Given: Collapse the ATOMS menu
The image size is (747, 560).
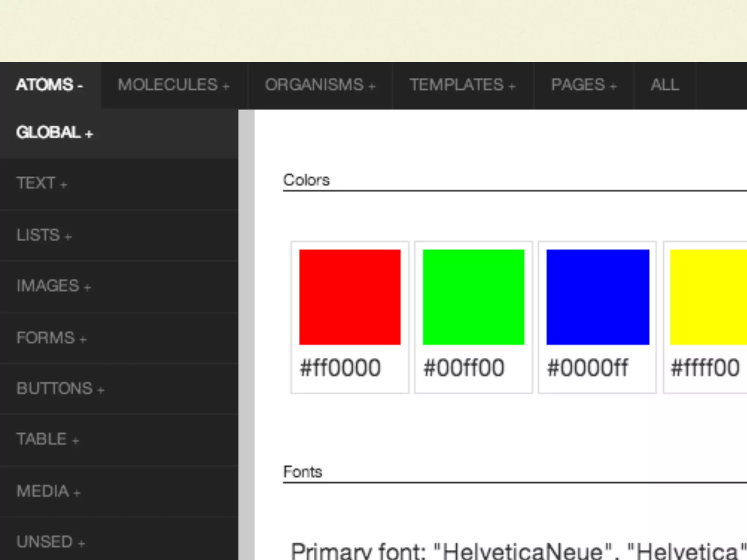Looking at the screenshot, I should [50, 85].
